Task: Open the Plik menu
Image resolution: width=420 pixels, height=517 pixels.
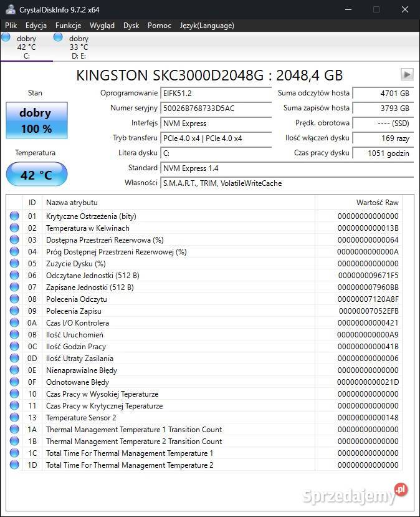Action: 11,26
